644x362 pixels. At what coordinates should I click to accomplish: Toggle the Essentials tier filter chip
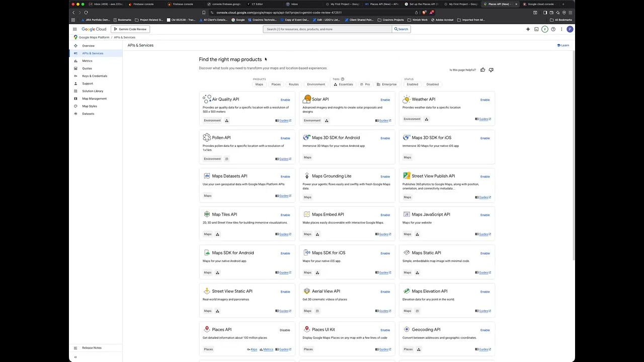343,84
